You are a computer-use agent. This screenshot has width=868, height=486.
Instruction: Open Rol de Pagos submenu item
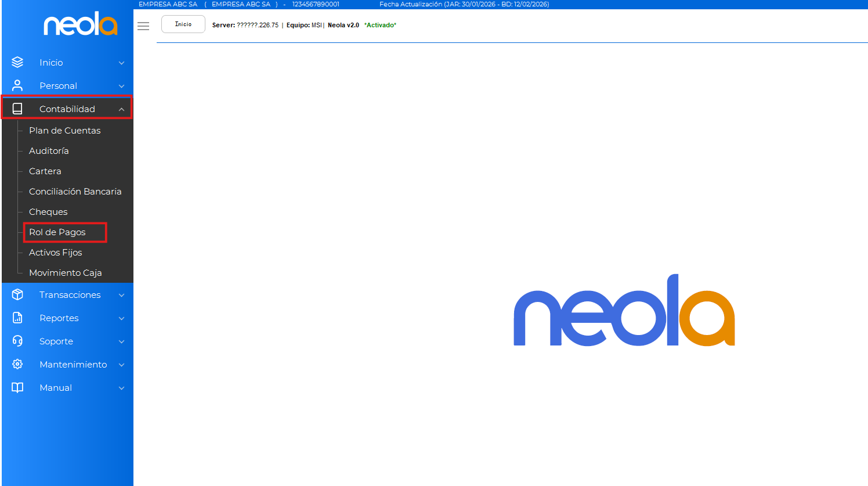(x=57, y=232)
